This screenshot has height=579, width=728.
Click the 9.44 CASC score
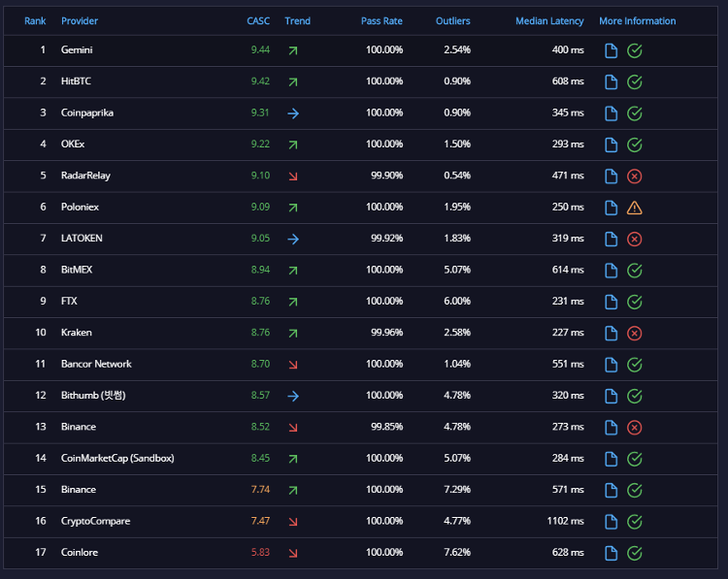(x=260, y=49)
